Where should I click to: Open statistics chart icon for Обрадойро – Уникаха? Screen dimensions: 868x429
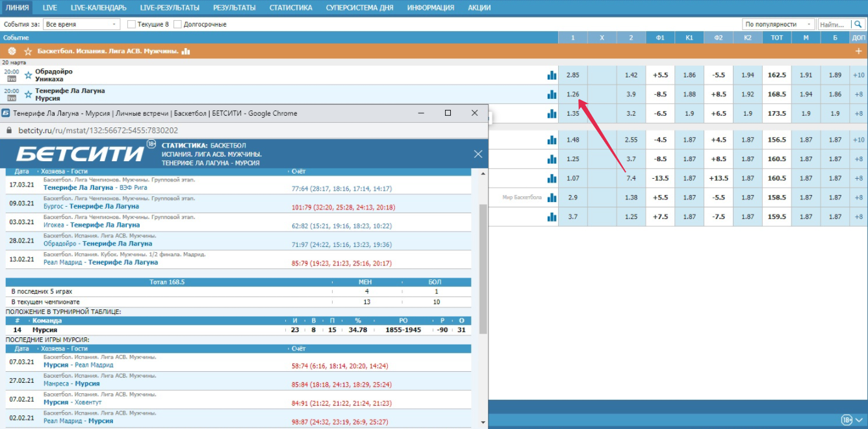(x=552, y=75)
